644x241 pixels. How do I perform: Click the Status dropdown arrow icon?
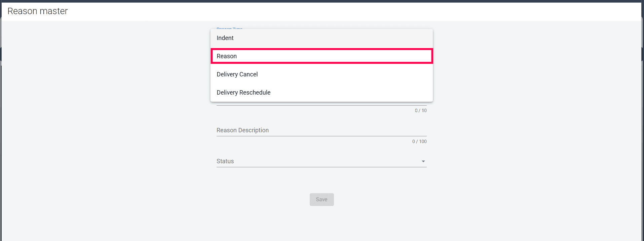pos(423,162)
